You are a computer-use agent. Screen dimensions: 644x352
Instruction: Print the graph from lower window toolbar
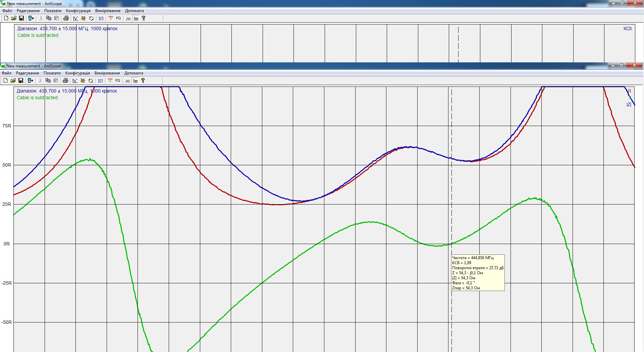(65, 81)
